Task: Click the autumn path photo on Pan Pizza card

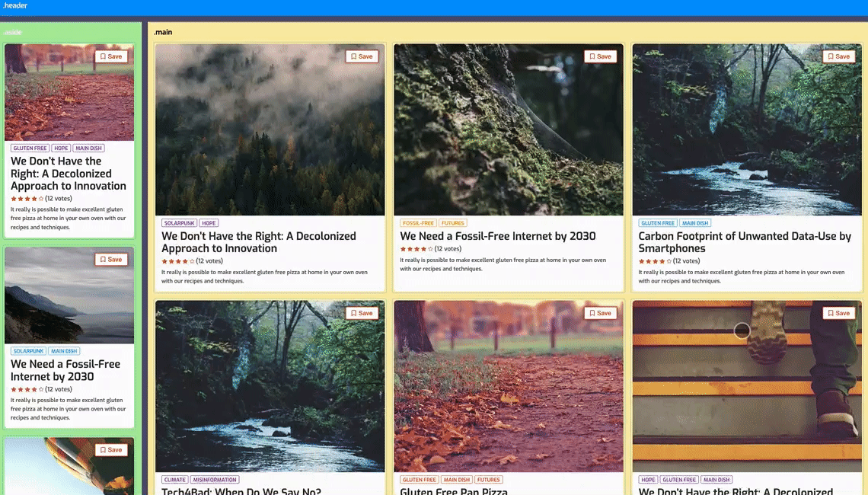Action: click(x=509, y=386)
